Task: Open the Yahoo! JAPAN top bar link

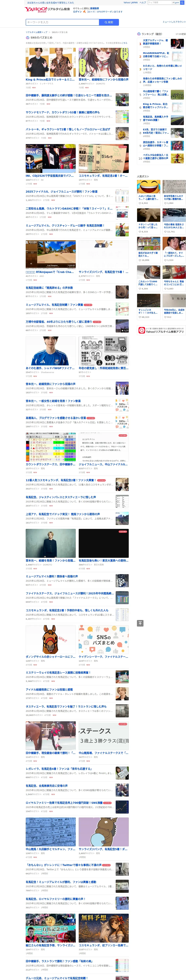Action: click(x=130, y=3)
